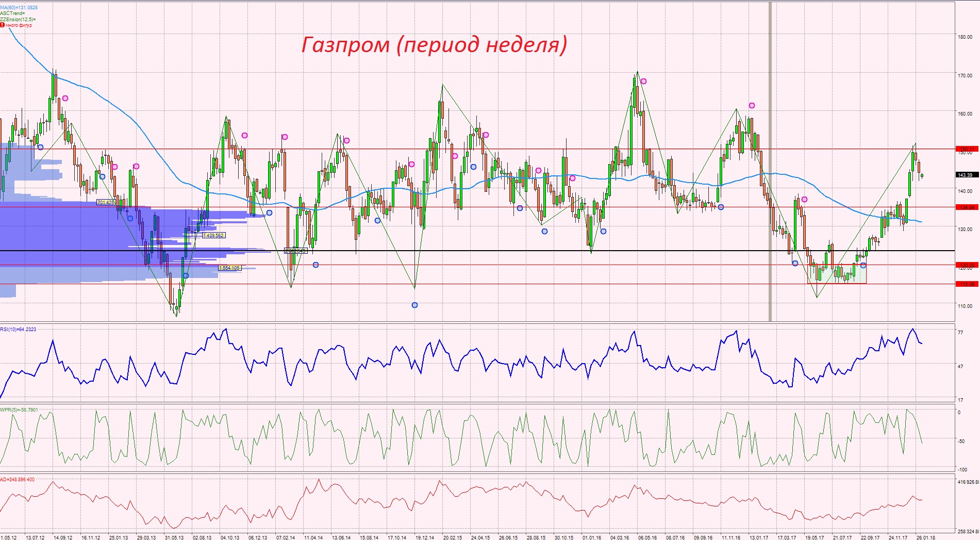Image resolution: width=980 pixels, height=540 pixels.
Task: Select the WPR(5) indicator panel label
Action: (x=19, y=410)
